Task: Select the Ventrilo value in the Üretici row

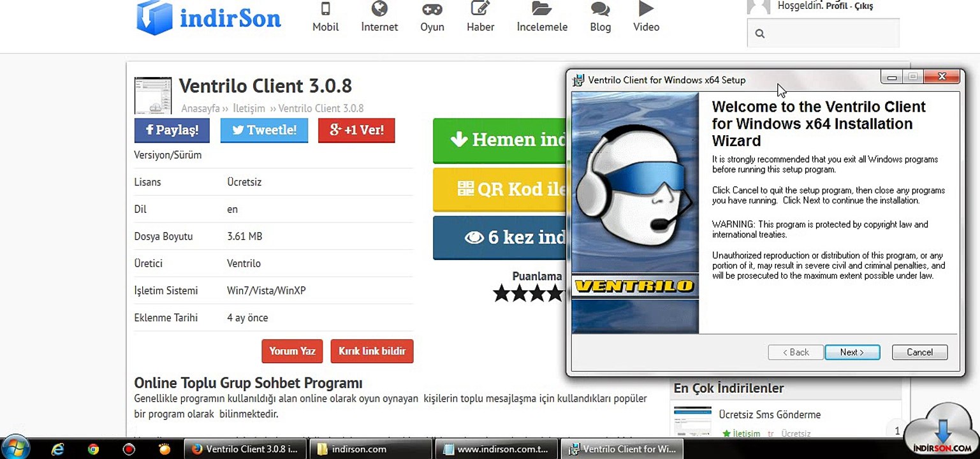Action: (x=244, y=263)
